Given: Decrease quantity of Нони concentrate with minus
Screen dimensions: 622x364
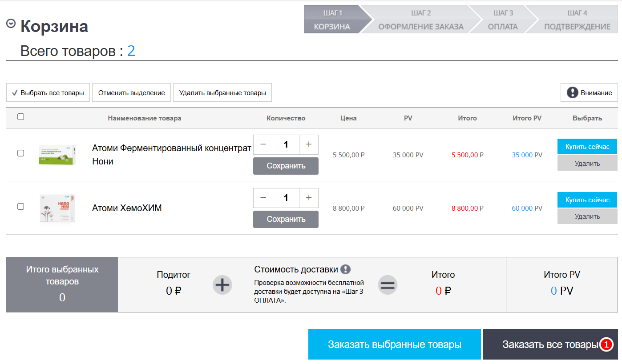Looking at the screenshot, I should click(x=263, y=144).
